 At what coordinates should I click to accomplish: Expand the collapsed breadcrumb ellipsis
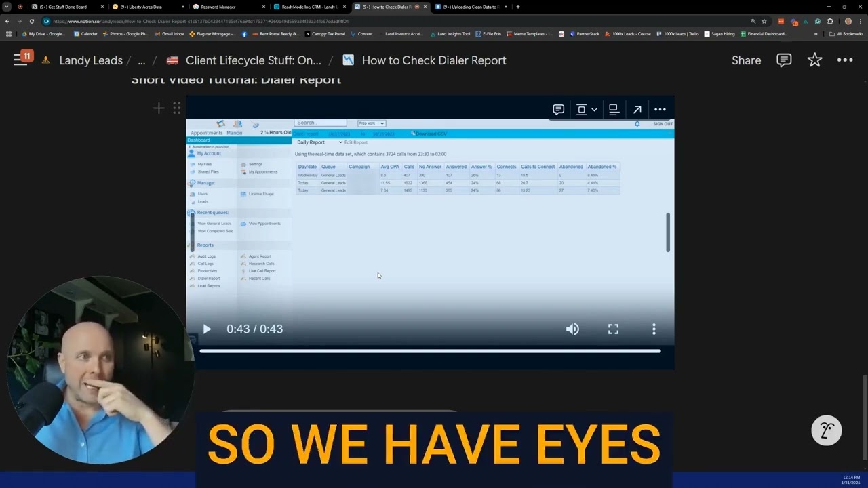pos(141,60)
